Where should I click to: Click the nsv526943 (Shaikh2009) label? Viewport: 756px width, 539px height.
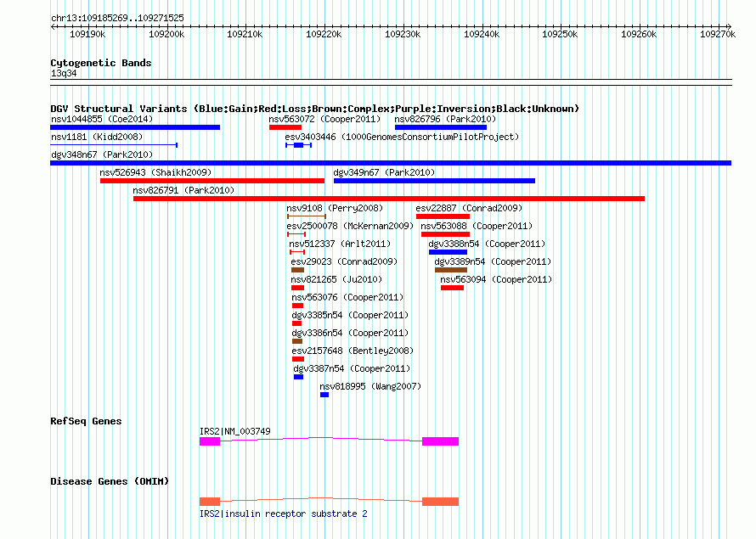pos(155,172)
